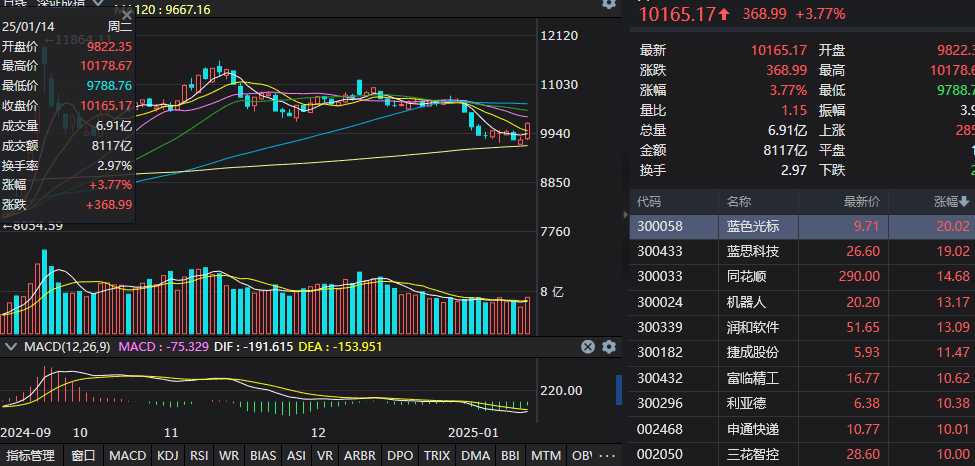Screen dimensions: 975x466
Task: Click 换手率 2.97% row in popup
Action: tap(67, 165)
